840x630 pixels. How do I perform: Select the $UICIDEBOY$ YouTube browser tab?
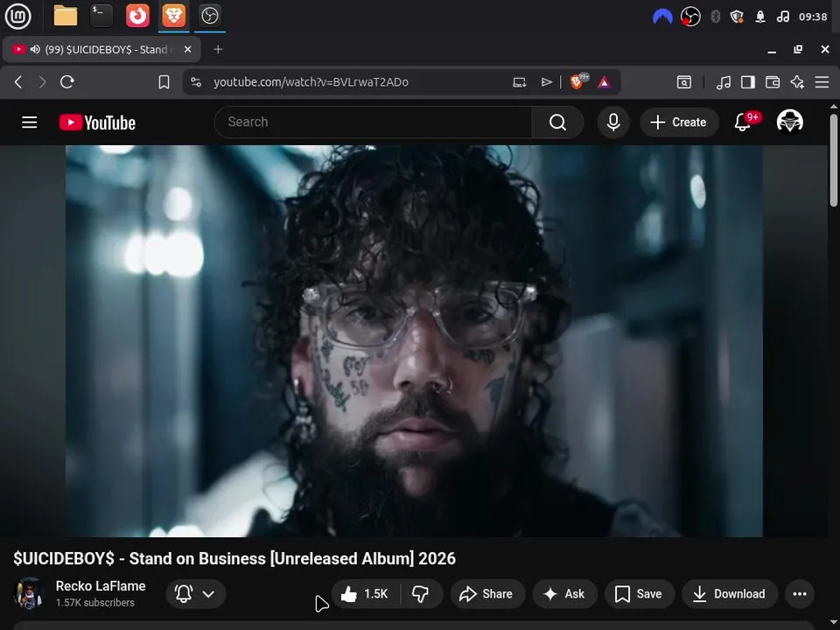tap(101, 49)
